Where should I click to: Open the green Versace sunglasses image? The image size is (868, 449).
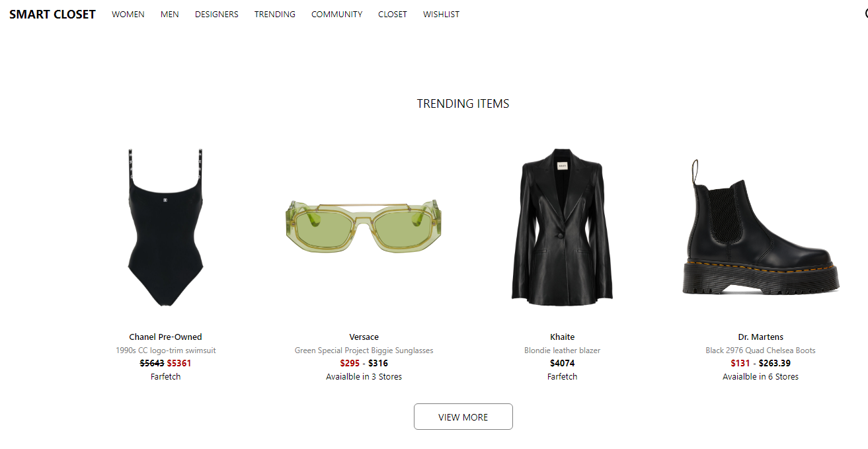click(x=364, y=227)
